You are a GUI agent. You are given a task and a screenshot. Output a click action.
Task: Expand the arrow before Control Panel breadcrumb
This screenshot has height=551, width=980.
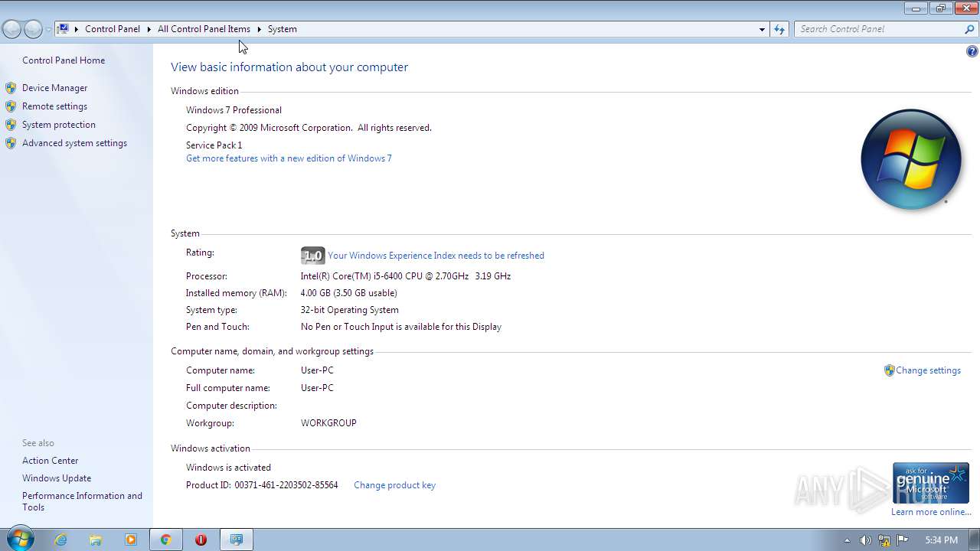tap(77, 29)
